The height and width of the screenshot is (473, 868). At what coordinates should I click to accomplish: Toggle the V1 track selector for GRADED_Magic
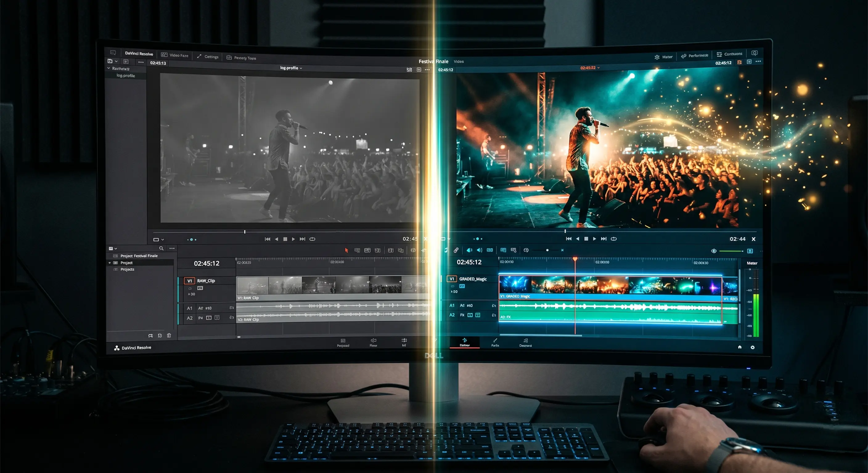point(452,279)
